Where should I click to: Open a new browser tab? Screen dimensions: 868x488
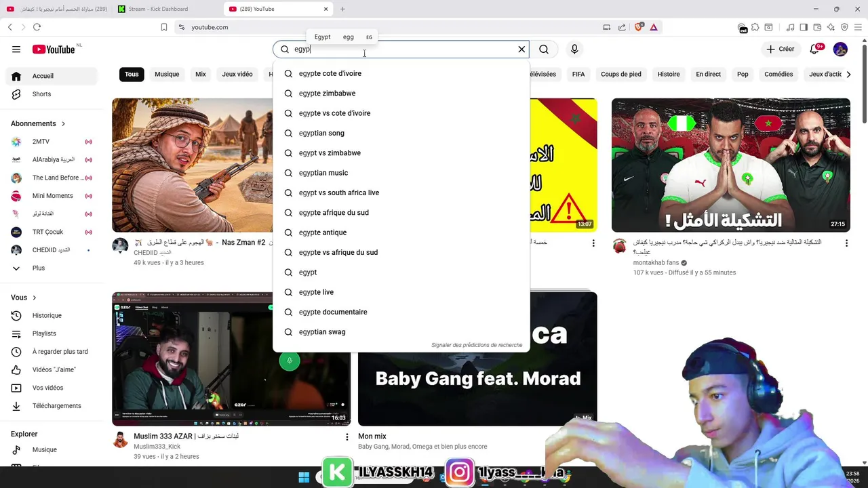[x=342, y=9]
